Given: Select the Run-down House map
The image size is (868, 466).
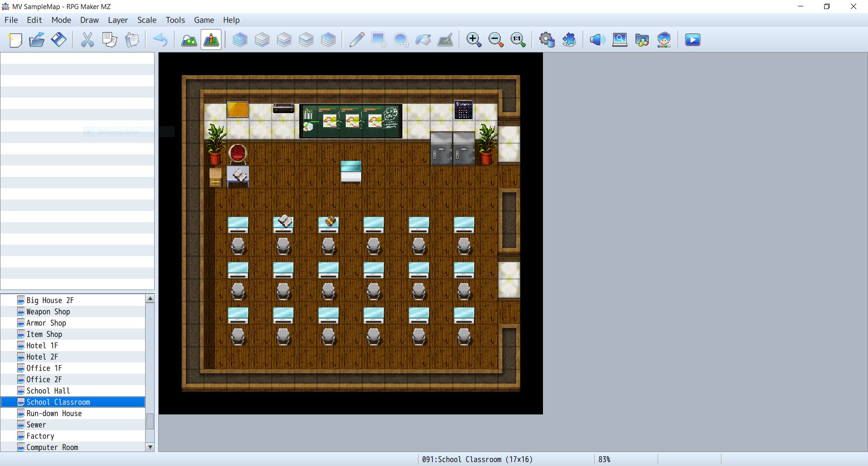Looking at the screenshot, I should (x=73, y=414).
